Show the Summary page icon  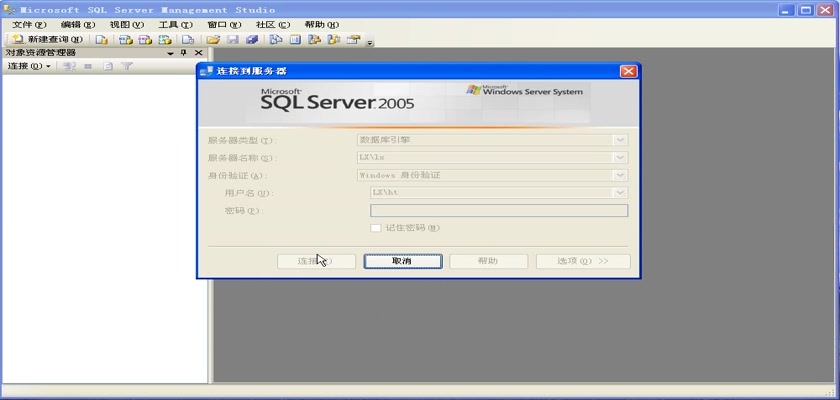coord(295,40)
